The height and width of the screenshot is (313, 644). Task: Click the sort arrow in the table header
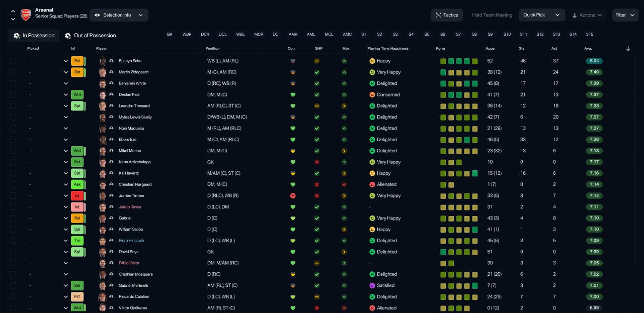tap(628, 49)
